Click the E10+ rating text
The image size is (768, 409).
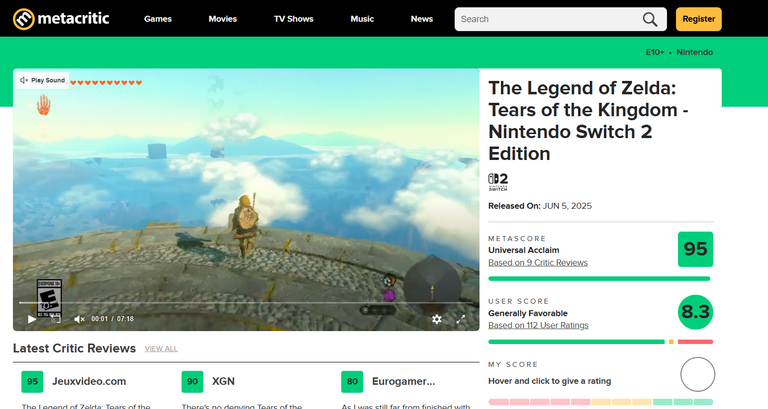pyautogui.click(x=655, y=52)
